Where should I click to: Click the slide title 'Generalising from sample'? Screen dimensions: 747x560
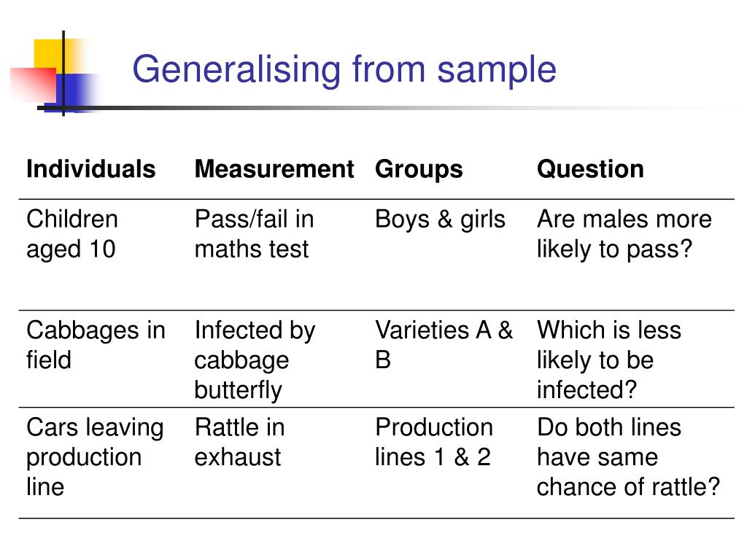(x=344, y=71)
